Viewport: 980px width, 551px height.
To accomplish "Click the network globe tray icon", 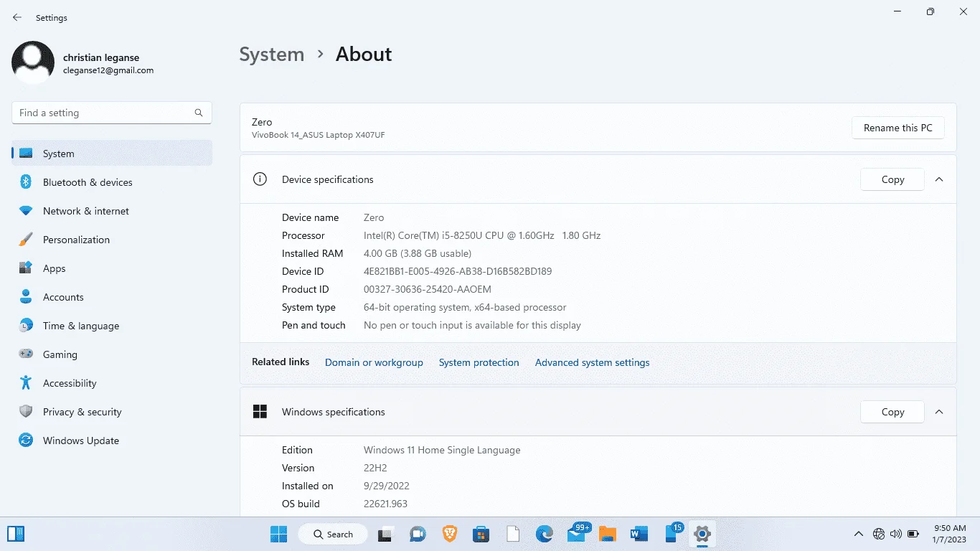I will point(878,534).
